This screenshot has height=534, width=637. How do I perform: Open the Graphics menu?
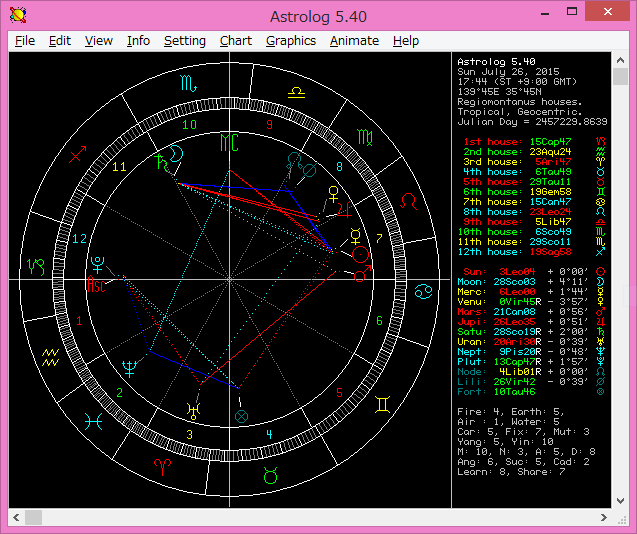coord(291,41)
